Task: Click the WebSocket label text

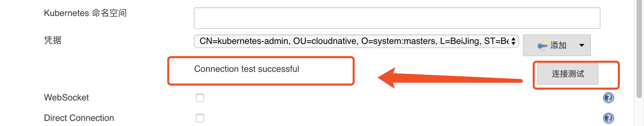Action: point(66,98)
